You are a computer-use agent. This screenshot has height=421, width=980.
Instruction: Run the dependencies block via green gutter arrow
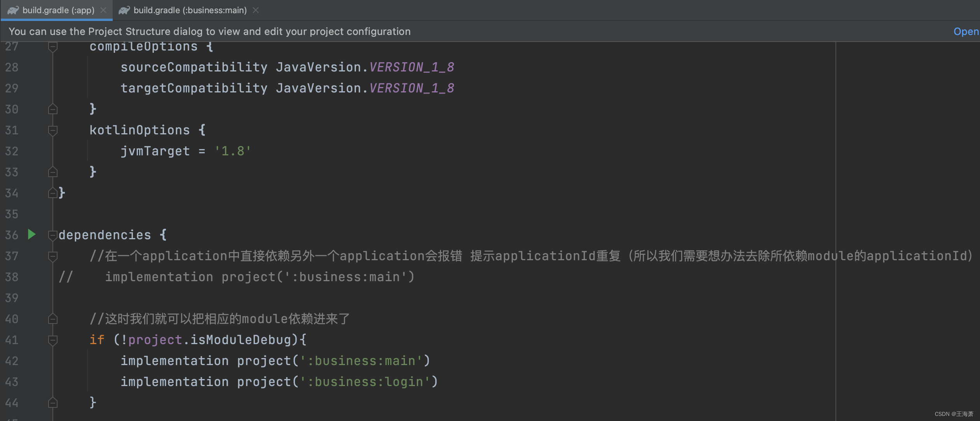click(31, 234)
